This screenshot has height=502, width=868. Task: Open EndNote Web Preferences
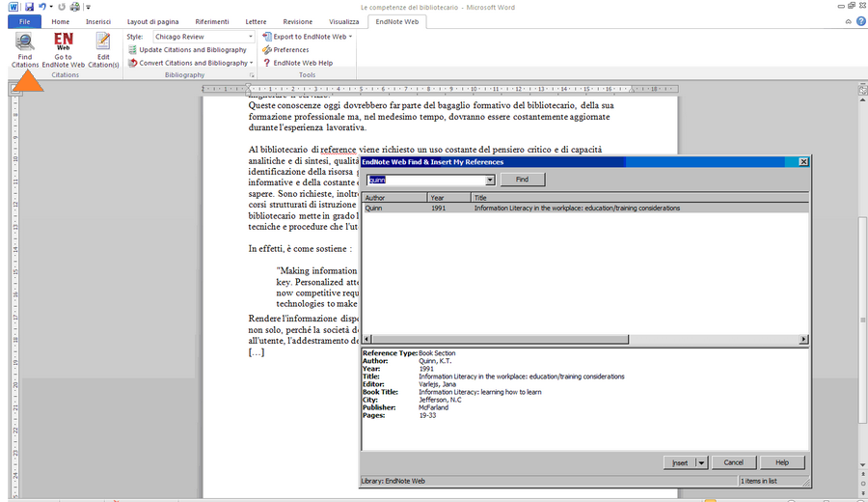click(290, 49)
